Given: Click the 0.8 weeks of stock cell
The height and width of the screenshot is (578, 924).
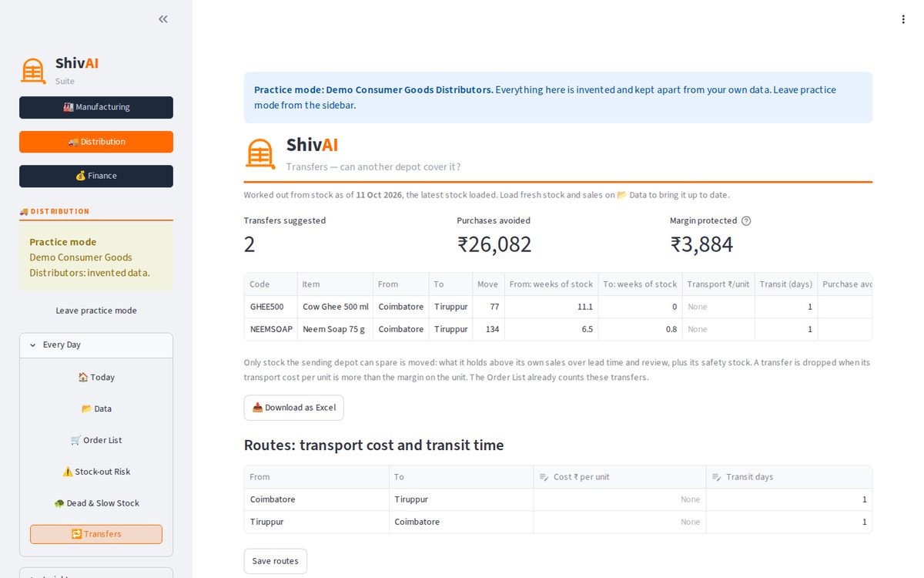Looking at the screenshot, I should pos(640,329).
